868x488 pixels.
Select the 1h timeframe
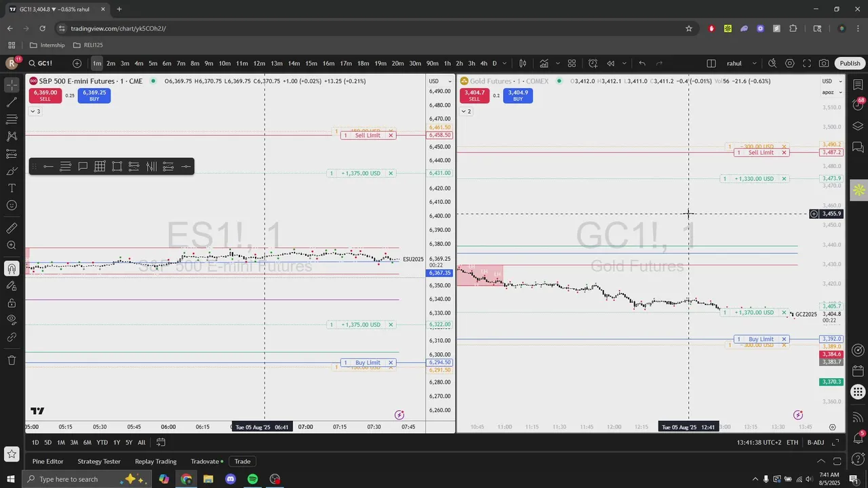pyautogui.click(x=447, y=63)
